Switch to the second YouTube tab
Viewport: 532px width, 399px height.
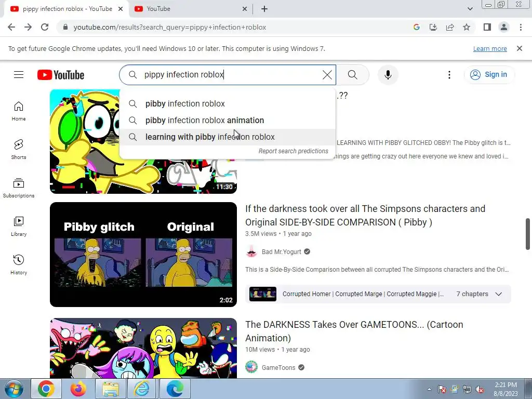(x=190, y=9)
